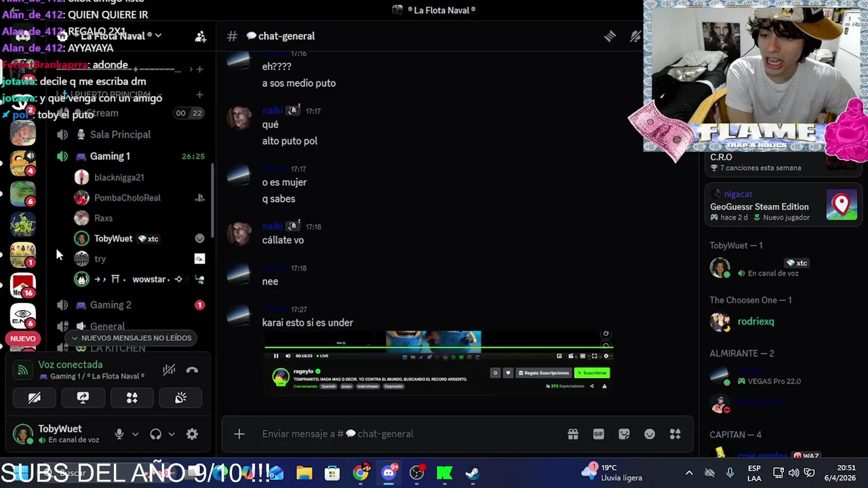868x488 pixels.
Task: Open the GIF picker
Action: 598,434
